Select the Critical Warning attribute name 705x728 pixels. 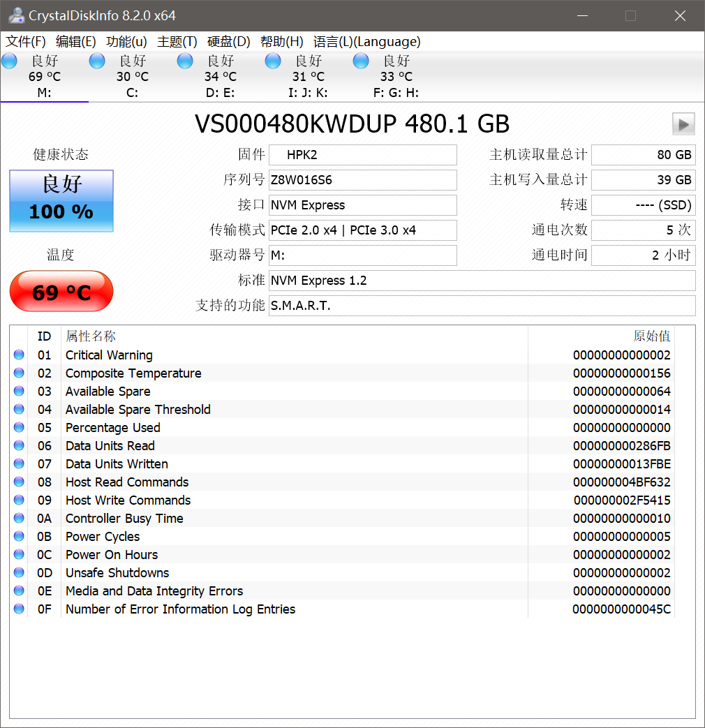[x=109, y=355]
